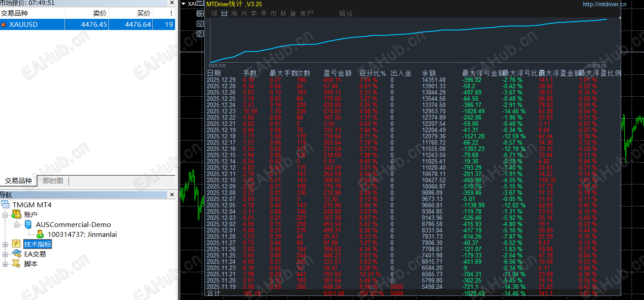
Task: Click the 百分比% column header
Action: click(373, 73)
